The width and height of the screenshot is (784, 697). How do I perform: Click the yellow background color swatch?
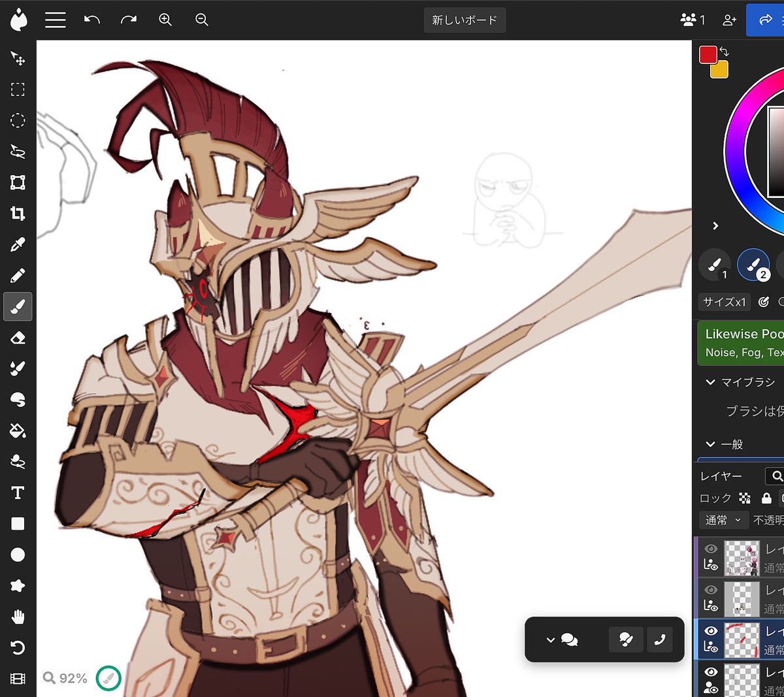coord(719,69)
